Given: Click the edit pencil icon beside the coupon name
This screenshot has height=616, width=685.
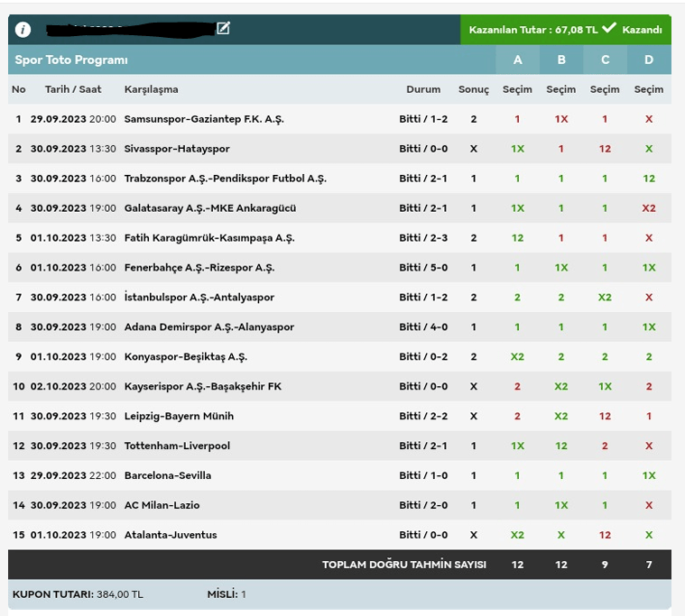Looking at the screenshot, I should (x=223, y=29).
